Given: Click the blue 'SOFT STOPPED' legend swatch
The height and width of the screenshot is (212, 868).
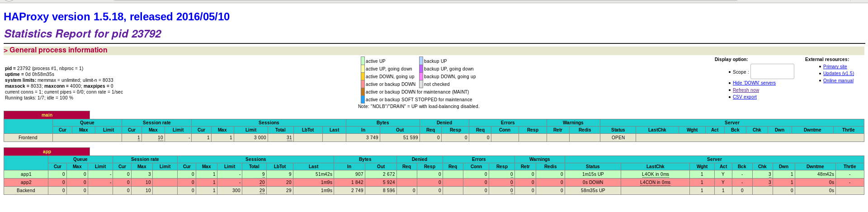Looking at the screenshot, I should 363,99.
